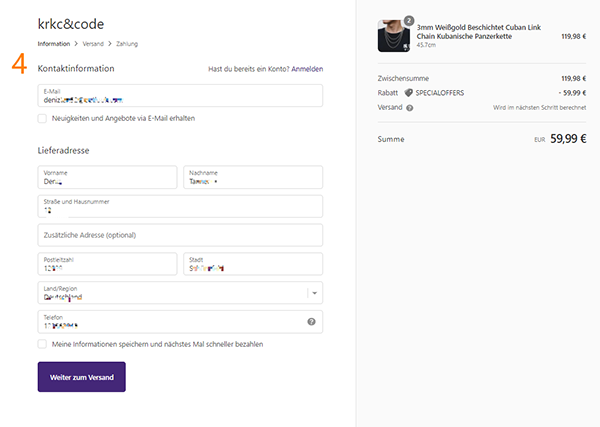Click the quantity badge on product image
Viewport: 600px width, 427px height.
(409, 21)
